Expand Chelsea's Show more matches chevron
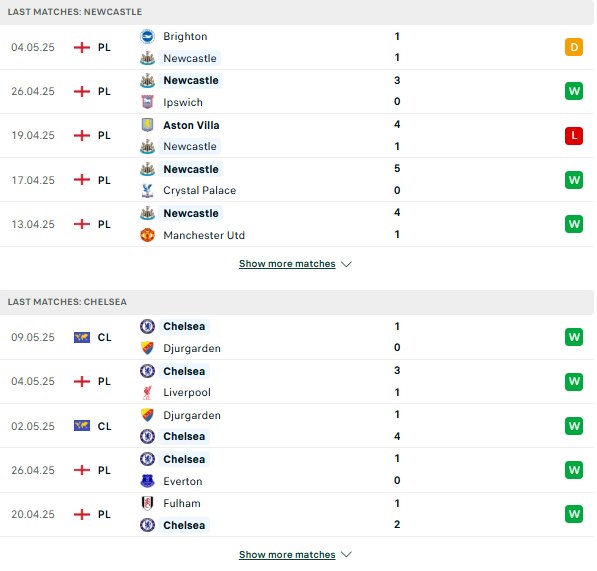 [346, 555]
